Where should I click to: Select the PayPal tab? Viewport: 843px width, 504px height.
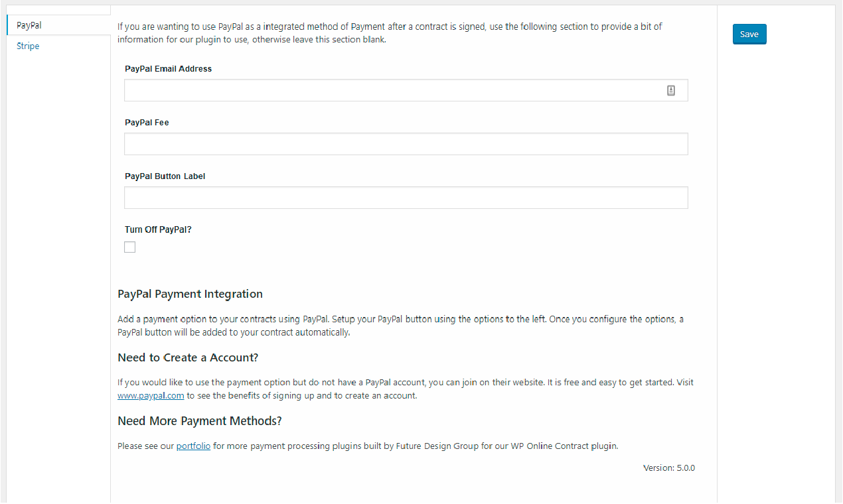pos(28,25)
